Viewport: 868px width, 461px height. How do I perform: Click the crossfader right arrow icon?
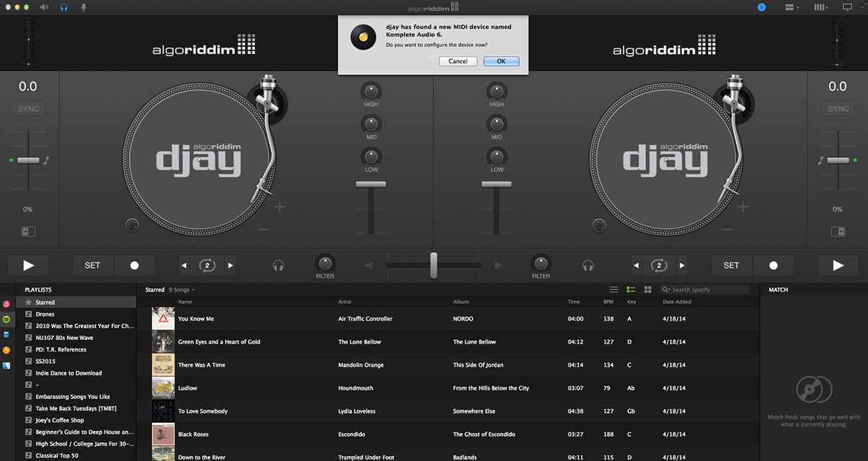point(497,266)
